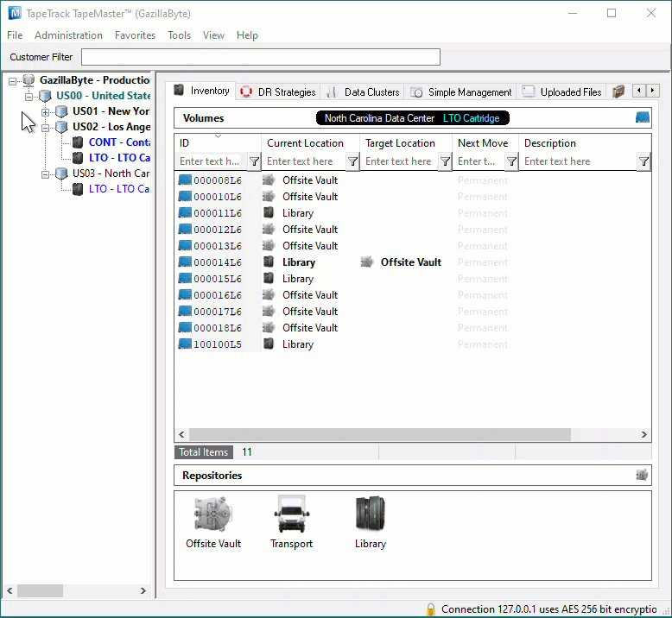Toggle the ID column filter button

[254, 161]
